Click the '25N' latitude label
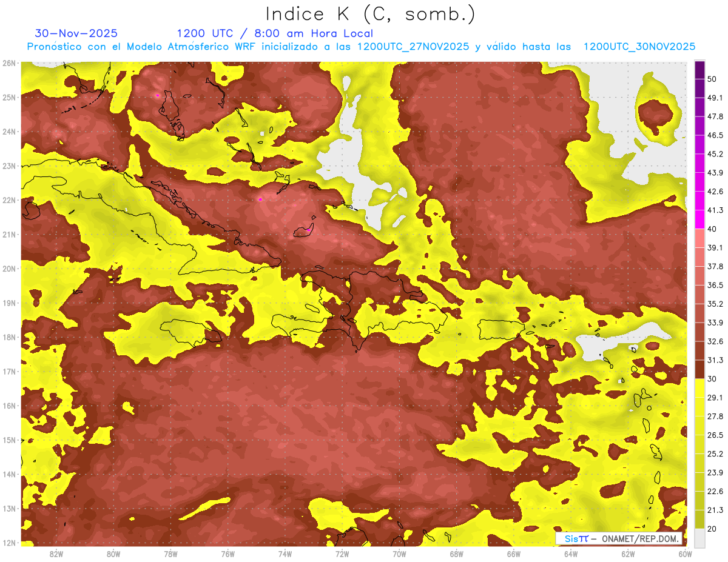The width and height of the screenshot is (728, 562). pos(9,97)
